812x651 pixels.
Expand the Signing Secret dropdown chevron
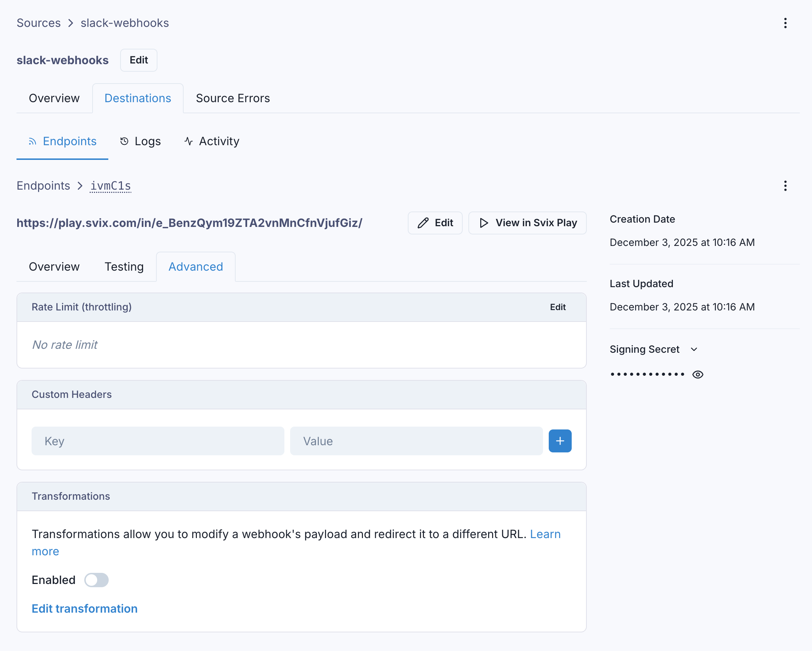[694, 350]
